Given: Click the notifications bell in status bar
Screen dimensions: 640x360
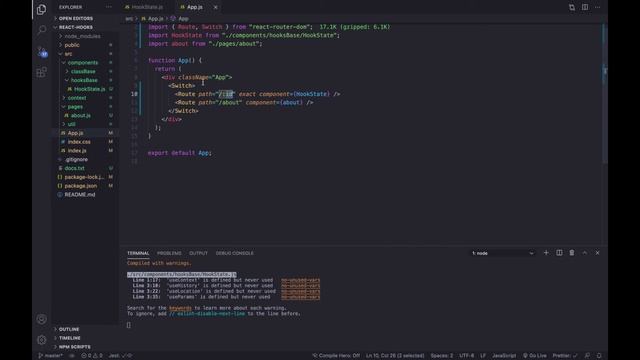Looking at the screenshot, I should 599,356.
